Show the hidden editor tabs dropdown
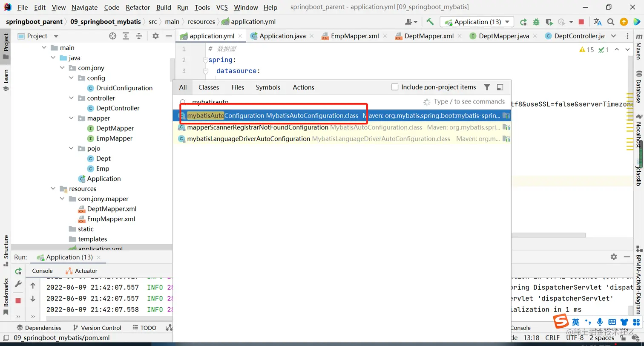The height and width of the screenshot is (346, 644). pos(613,36)
